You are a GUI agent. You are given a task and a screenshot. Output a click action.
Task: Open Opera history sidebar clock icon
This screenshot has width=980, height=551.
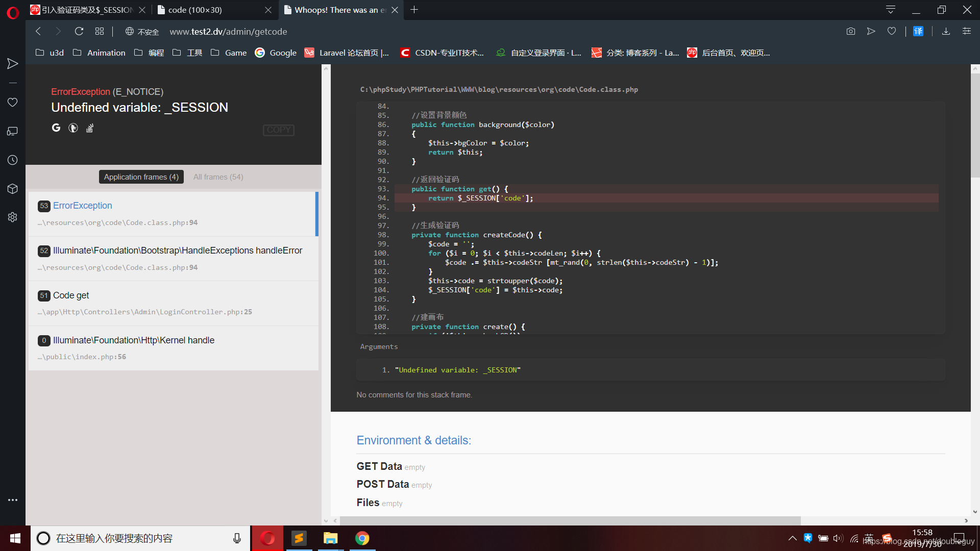[13, 160]
